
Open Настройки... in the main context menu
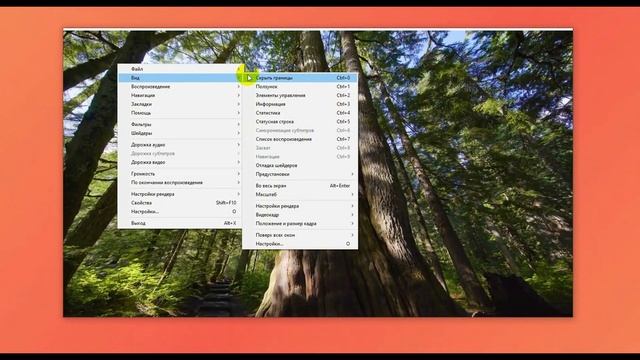tap(180, 211)
